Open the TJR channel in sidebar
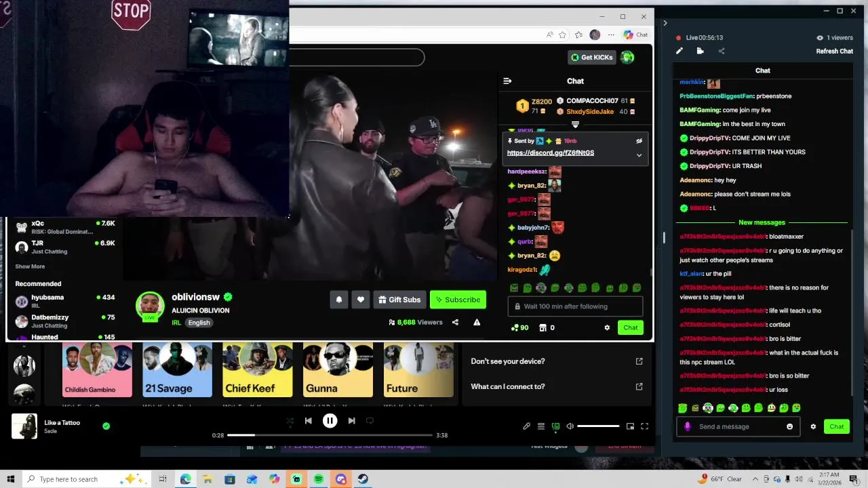 [64, 247]
